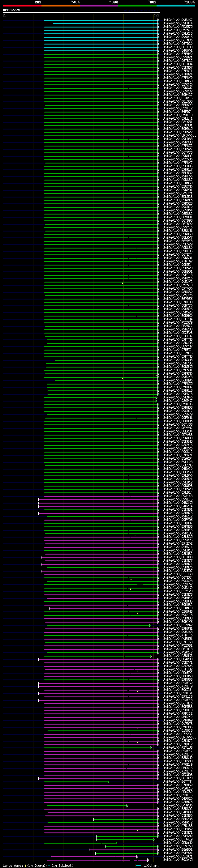Image resolution: width=198 pixels, height=868 pixels.
Task: Select hit label UniRef100_C6TAT3
Action: coord(178,649)
